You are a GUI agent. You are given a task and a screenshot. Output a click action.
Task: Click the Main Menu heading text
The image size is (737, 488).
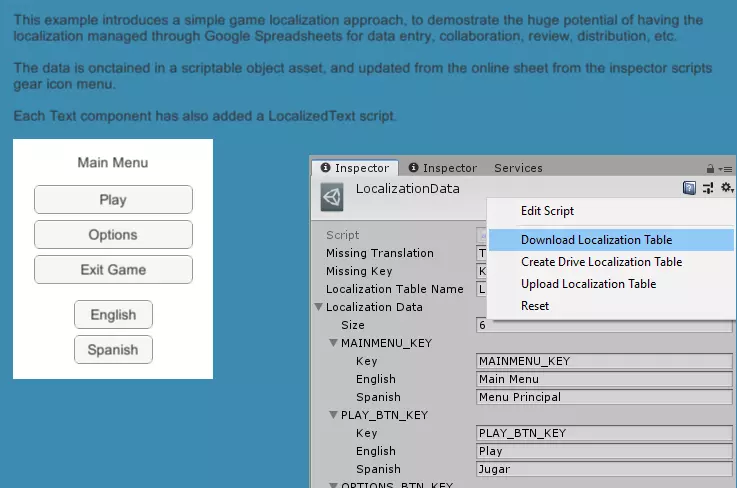coord(113,163)
